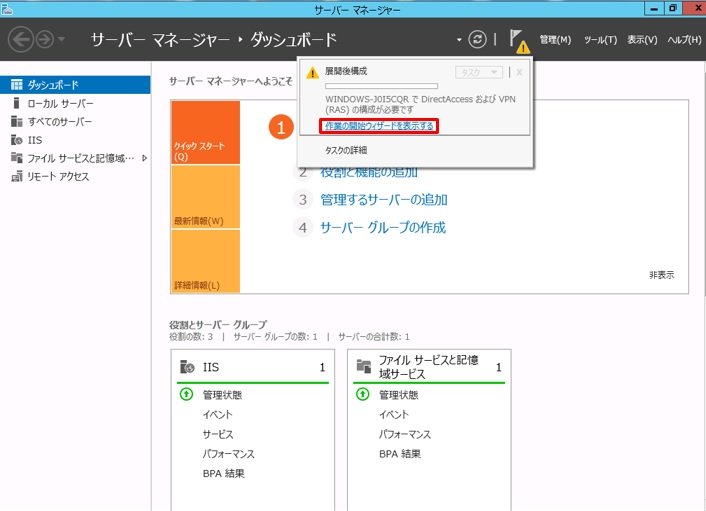Open the 管理(M) menu
The height and width of the screenshot is (511, 706).
pyautogui.click(x=554, y=40)
